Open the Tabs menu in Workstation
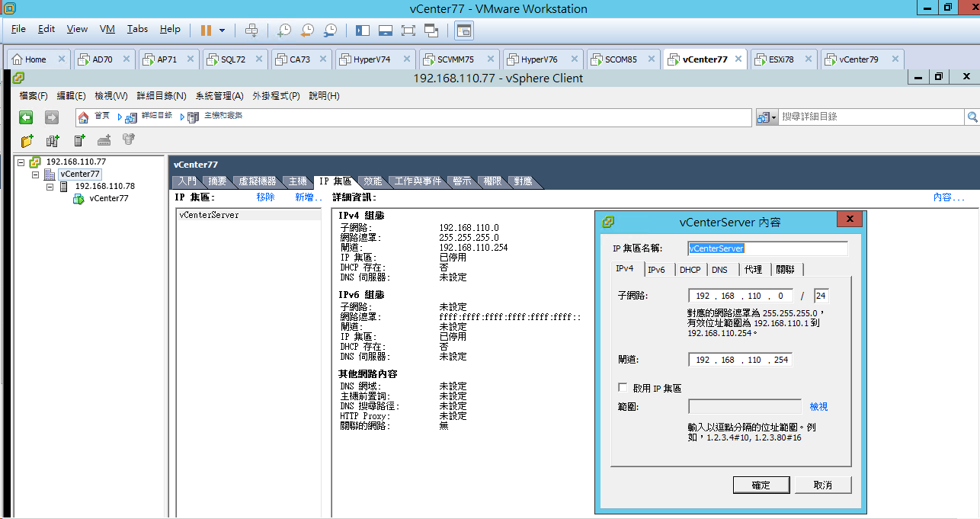 click(138, 29)
